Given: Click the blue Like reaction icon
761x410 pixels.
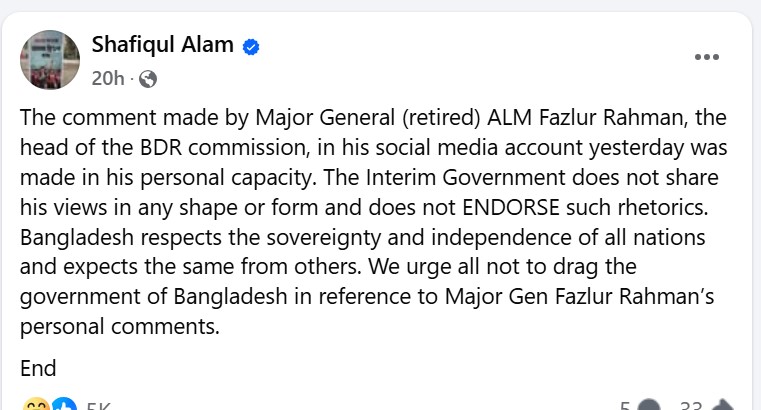Looking at the screenshot, I should (x=63, y=406).
